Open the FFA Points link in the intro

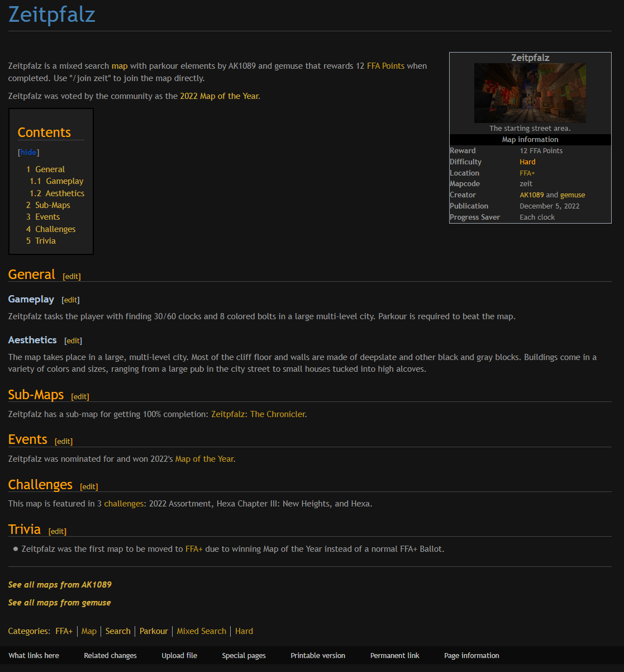(385, 66)
